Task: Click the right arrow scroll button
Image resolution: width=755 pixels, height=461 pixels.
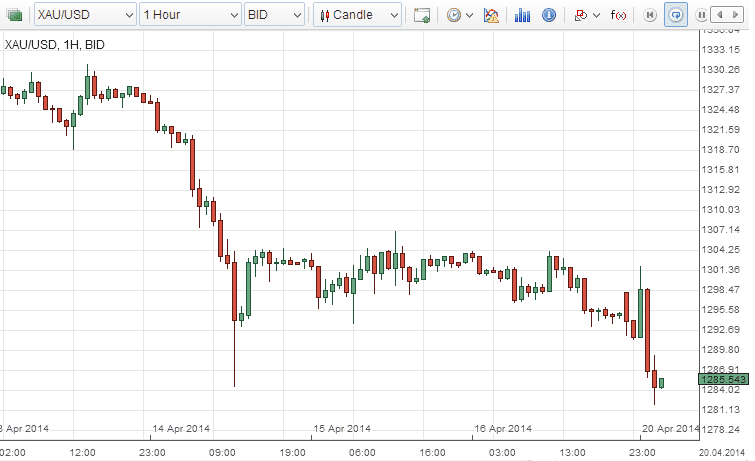Action: 735,15
